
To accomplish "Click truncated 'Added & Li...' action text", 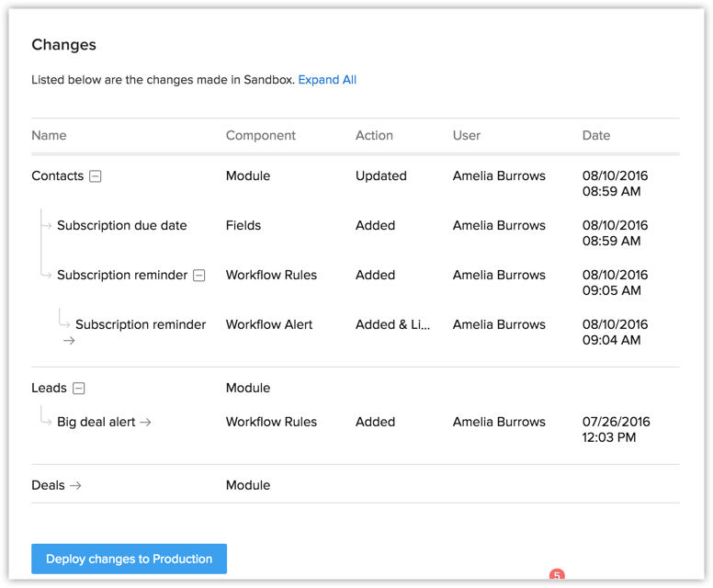I will tap(392, 325).
